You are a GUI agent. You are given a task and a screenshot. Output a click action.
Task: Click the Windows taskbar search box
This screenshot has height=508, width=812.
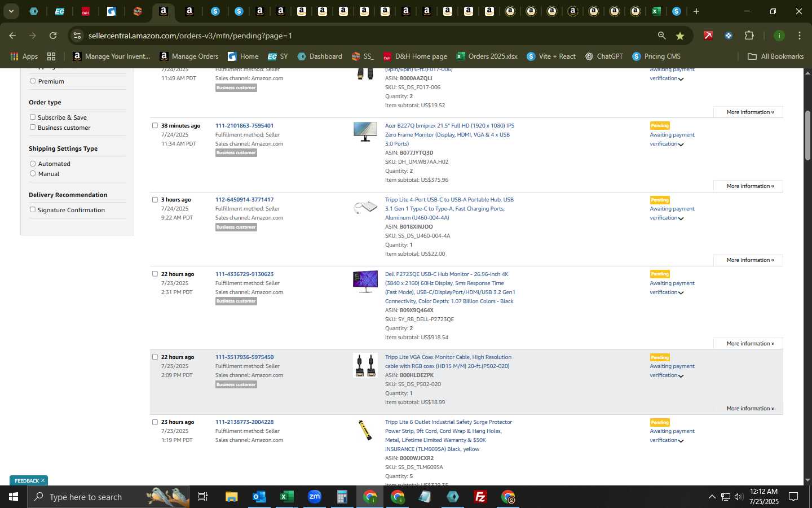click(x=107, y=497)
